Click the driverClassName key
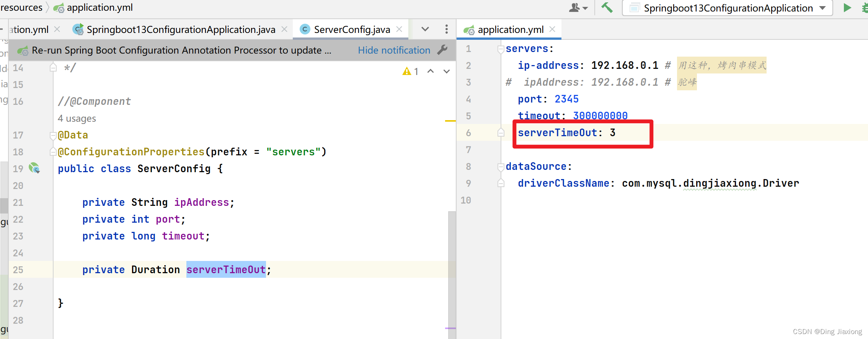Screen dimensions: 868x339 coord(563,183)
